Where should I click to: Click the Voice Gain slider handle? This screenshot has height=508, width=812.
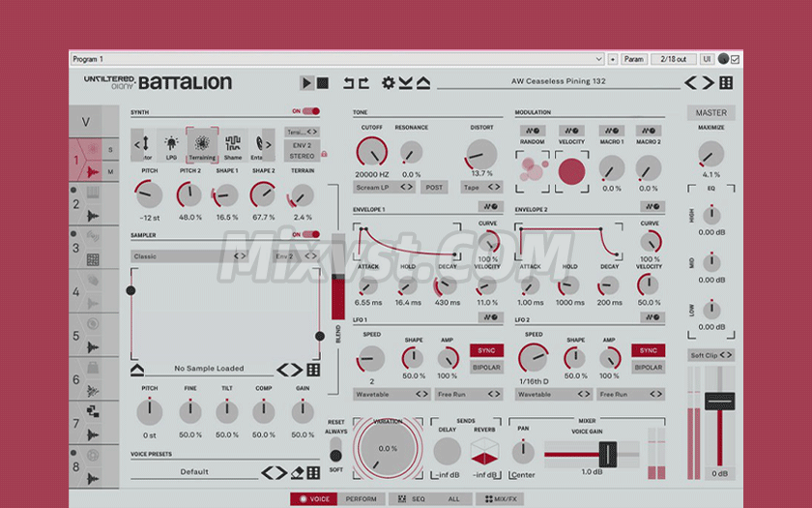[x=608, y=452]
